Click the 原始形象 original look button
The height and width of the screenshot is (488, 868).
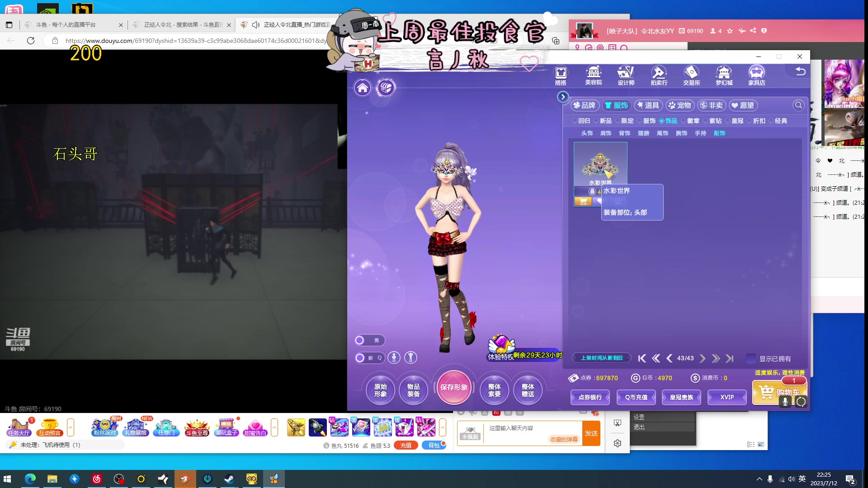tap(380, 390)
